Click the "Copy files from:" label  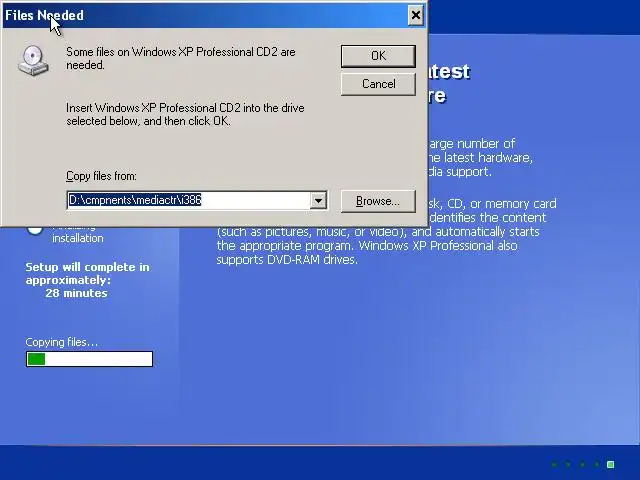tap(101, 176)
